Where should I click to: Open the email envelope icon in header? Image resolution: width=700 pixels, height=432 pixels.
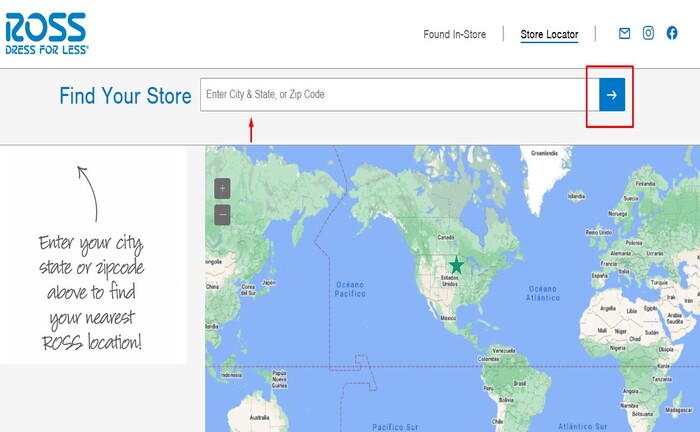point(624,33)
